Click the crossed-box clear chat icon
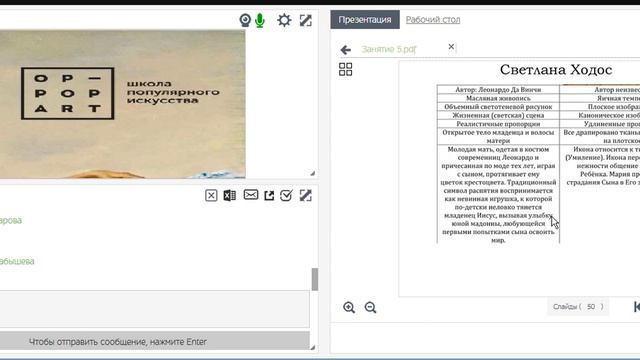Screen dimensions: 640x360 coord(211,196)
